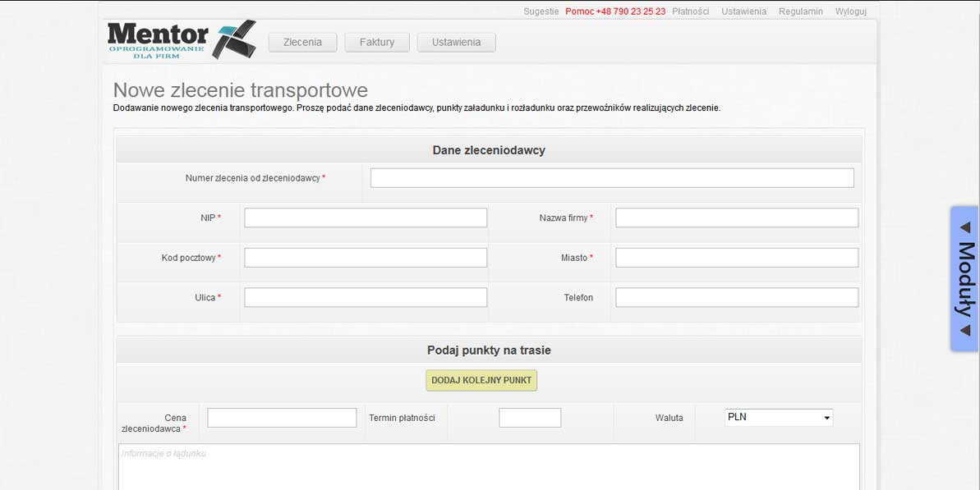This screenshot has width=980, height=490.
Task: Select the Nazwa firmy input field
Action: point(737,218)
